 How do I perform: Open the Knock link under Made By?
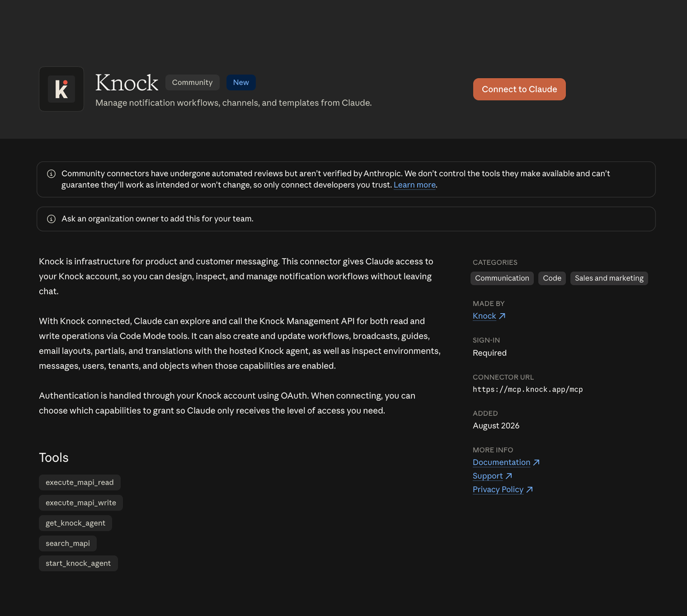[x=484, y=316]
